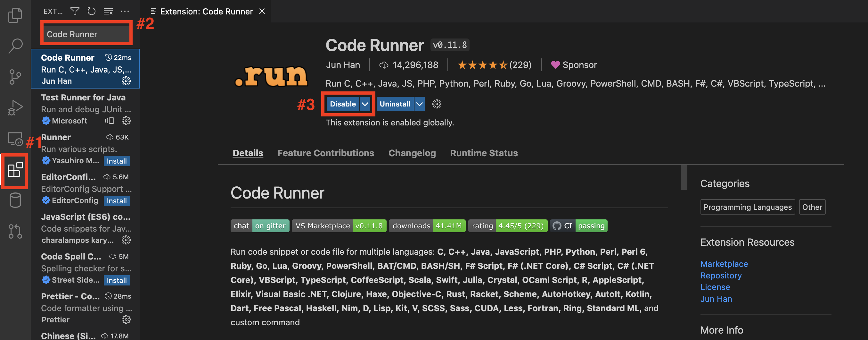Screen dimensions: 868x340
Task: Select the Other category tag
Action: click(x=812, y=207)
